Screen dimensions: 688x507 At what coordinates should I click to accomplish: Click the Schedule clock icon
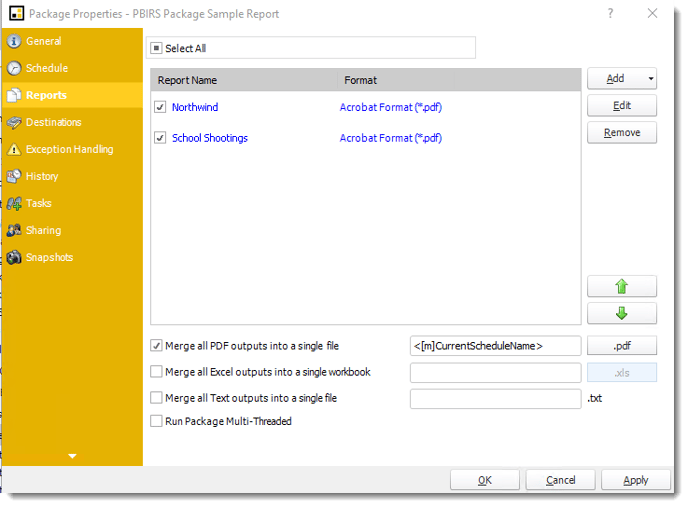click(x=14, y=68)
